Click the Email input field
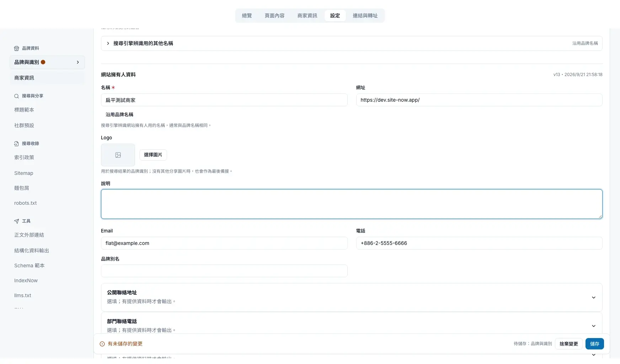Screen dimensions: 620x364 tap(224, 243)
